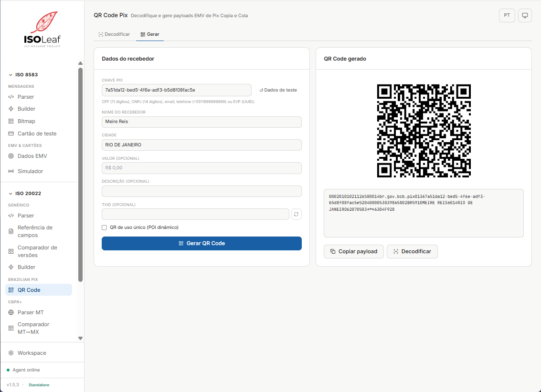Screen dimensions: 541x392
Task: Click the ISO 8583 Builder lightning icon
Action: 11,109
